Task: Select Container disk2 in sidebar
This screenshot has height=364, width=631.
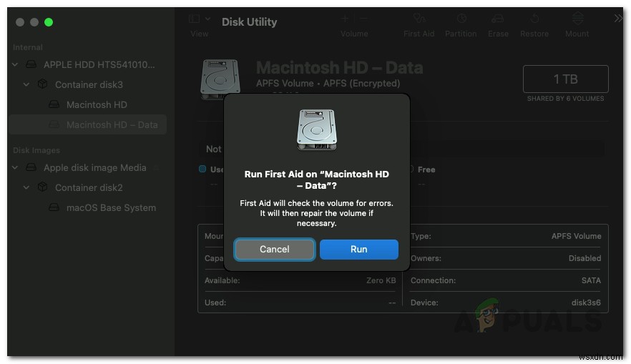Action: tap(89, 187)
